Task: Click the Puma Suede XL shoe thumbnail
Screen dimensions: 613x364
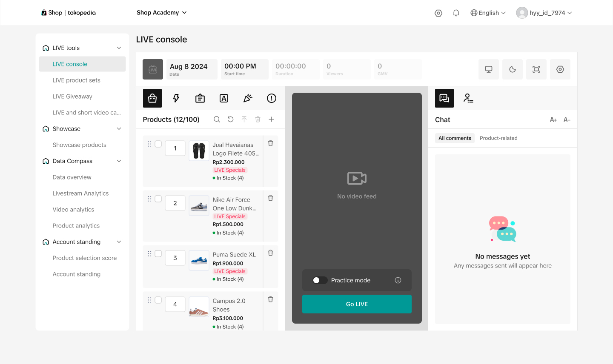Action: coord(199,261)
